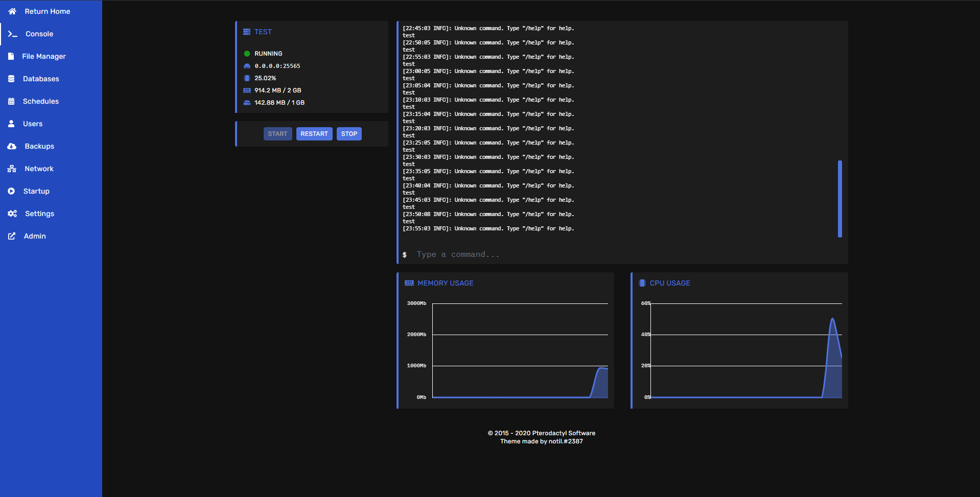Go to the Startup page

coord(36,191)
